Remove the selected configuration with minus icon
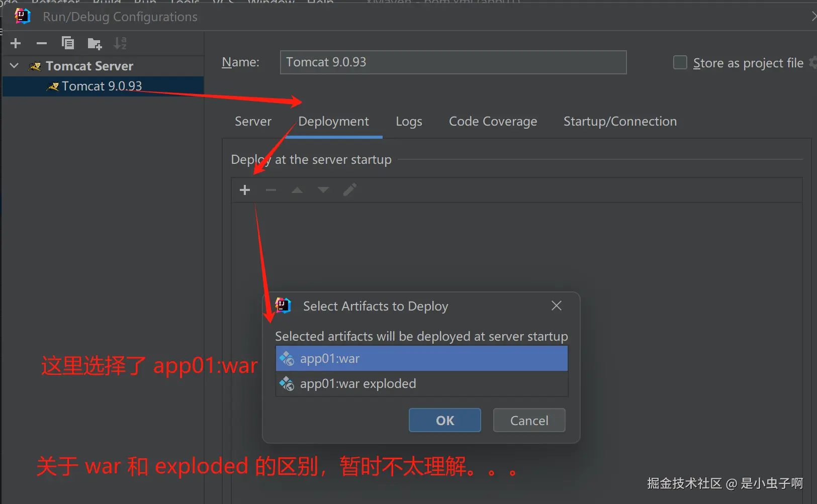The width and height of the screenshot is (817, 504). point(42,43)
